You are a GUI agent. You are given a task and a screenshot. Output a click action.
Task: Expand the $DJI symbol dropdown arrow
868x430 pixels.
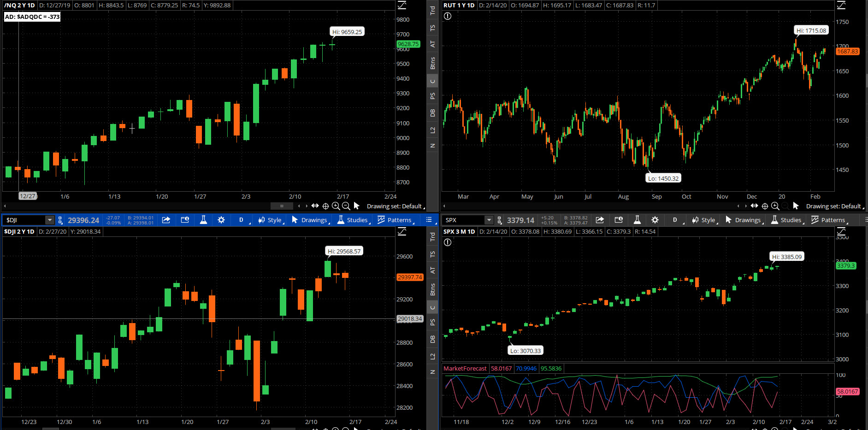coord(49,220)
